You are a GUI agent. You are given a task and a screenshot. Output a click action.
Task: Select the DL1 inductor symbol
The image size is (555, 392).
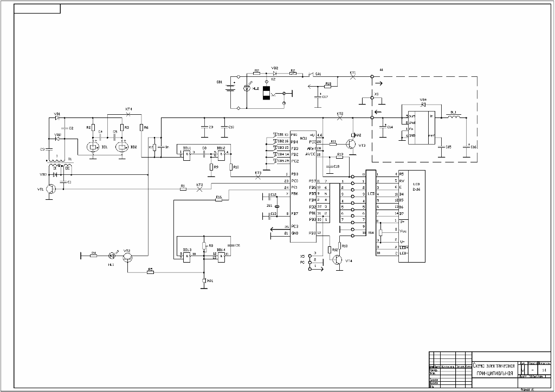tap(454, 116)
